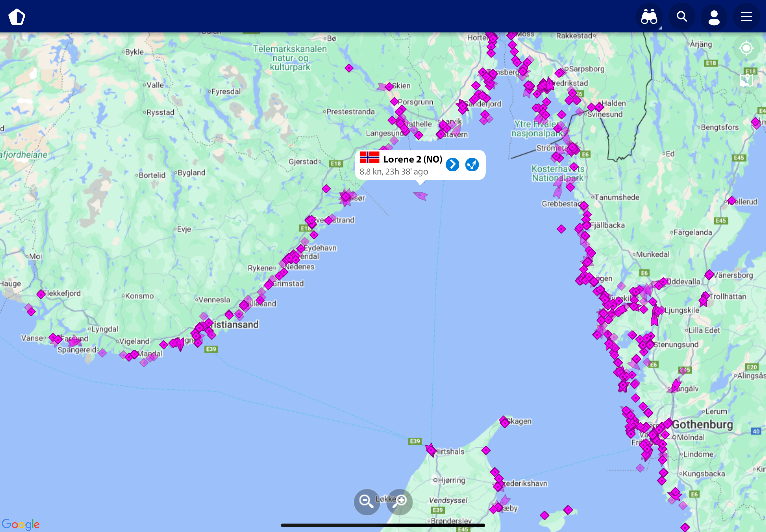Viewport: 766px width, 532px height.
Task: Open the binoculars watch-list icon
Action: pyautogui.click(x=649, y=17)
